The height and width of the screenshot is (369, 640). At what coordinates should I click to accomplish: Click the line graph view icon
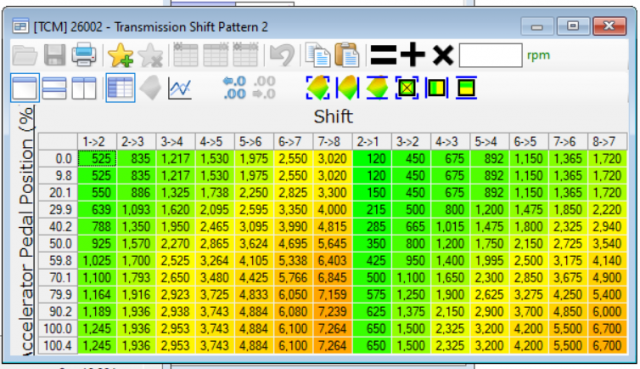(180, 88)
